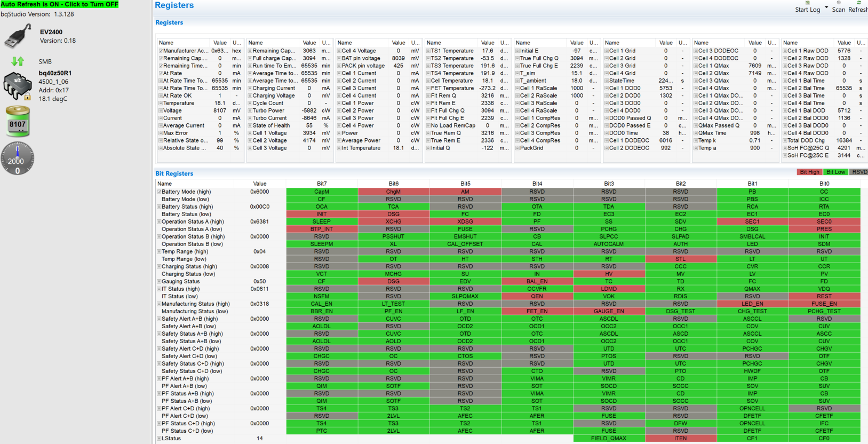Click the SLEEP bit in Operation Status A

click(x=322, y=221)
